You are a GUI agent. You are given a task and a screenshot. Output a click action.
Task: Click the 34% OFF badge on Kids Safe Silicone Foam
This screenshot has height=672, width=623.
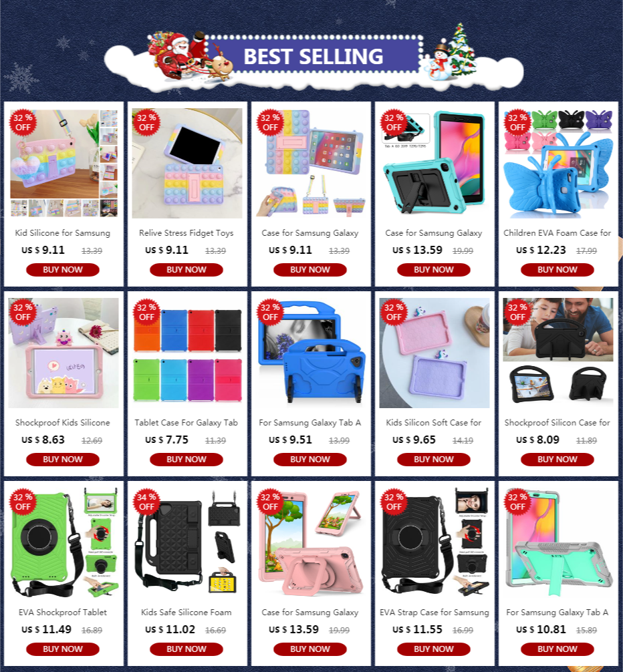[x=146, y=502]
